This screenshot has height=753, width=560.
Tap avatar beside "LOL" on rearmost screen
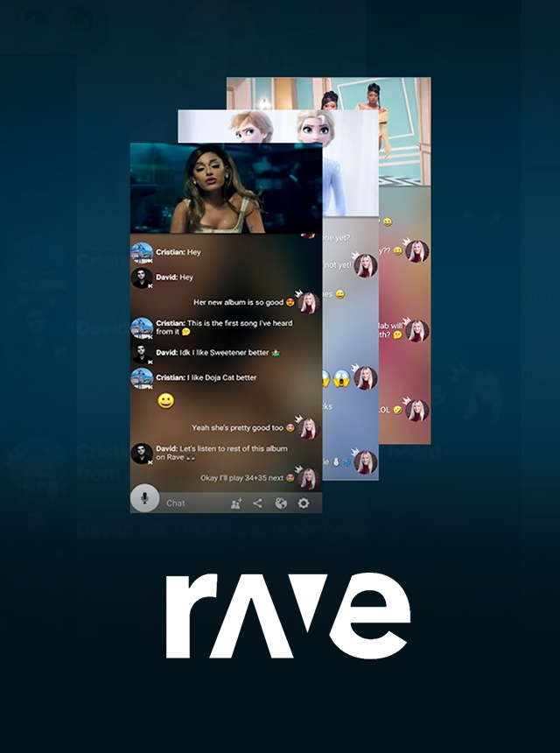417,411
